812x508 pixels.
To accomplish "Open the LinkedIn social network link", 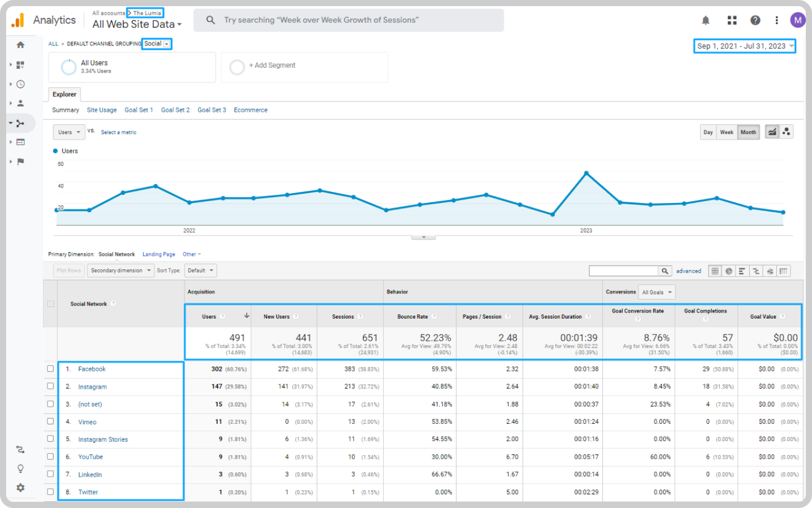I will point(90,475).
